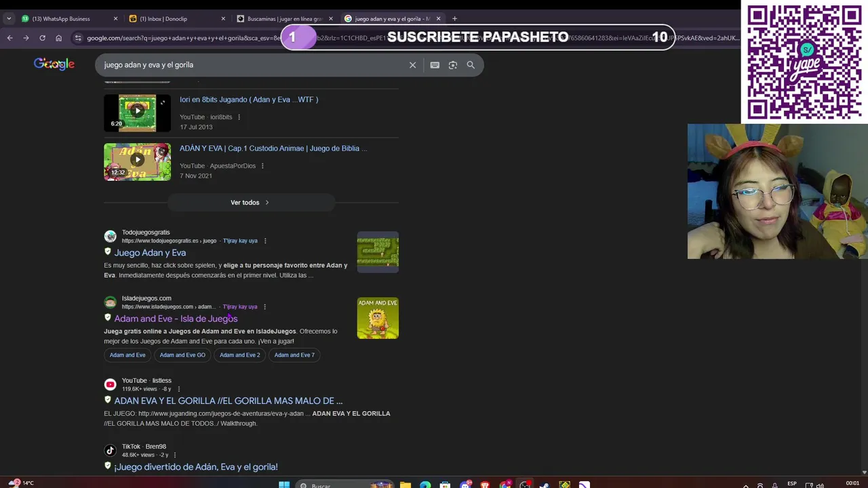Expand videos with Ver todos
This screenshot has width=868, height=488.
[251, 203]
